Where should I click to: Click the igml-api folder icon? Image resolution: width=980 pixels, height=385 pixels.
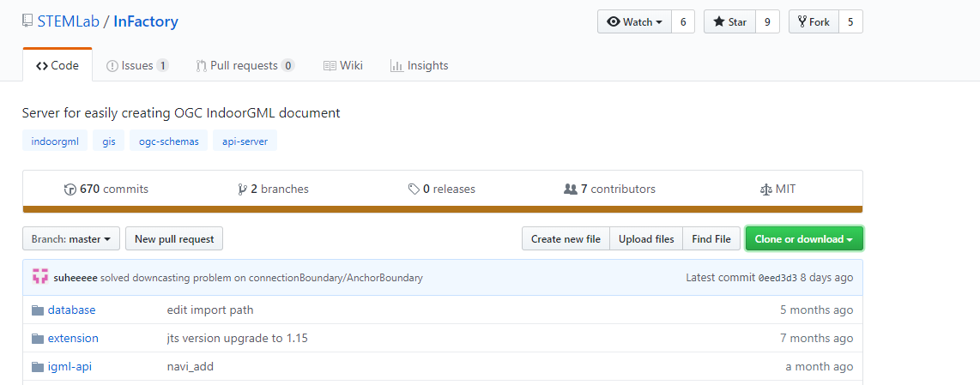(38, 367)
